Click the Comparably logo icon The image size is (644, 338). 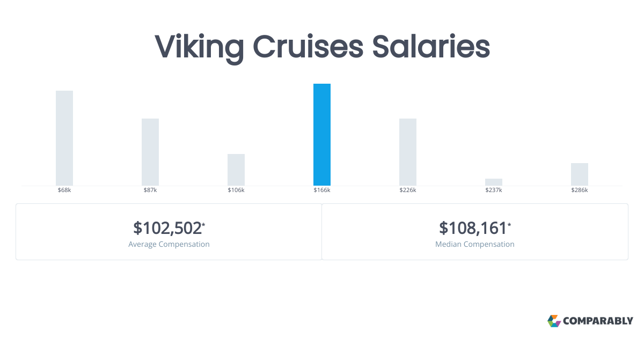point(554,321)
